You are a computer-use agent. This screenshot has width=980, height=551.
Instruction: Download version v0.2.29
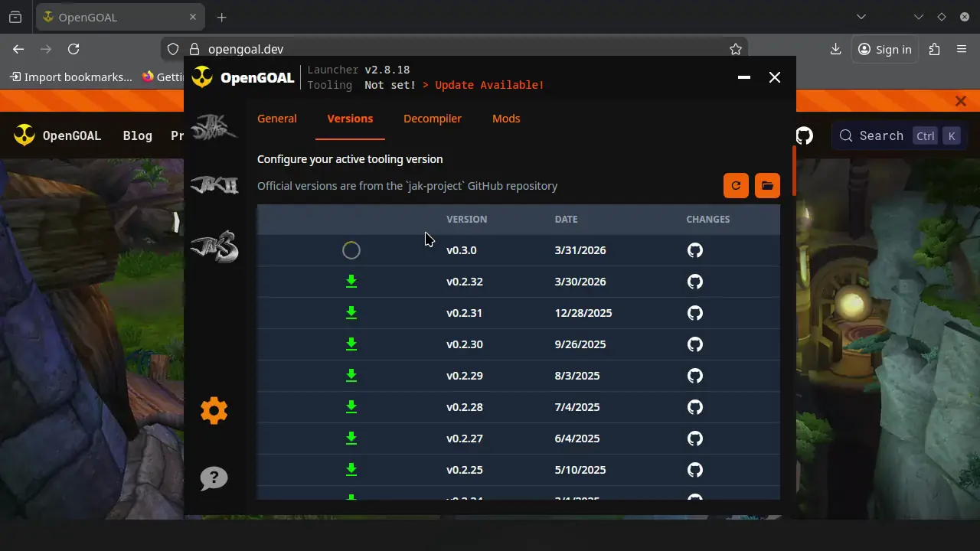point(351,376)
